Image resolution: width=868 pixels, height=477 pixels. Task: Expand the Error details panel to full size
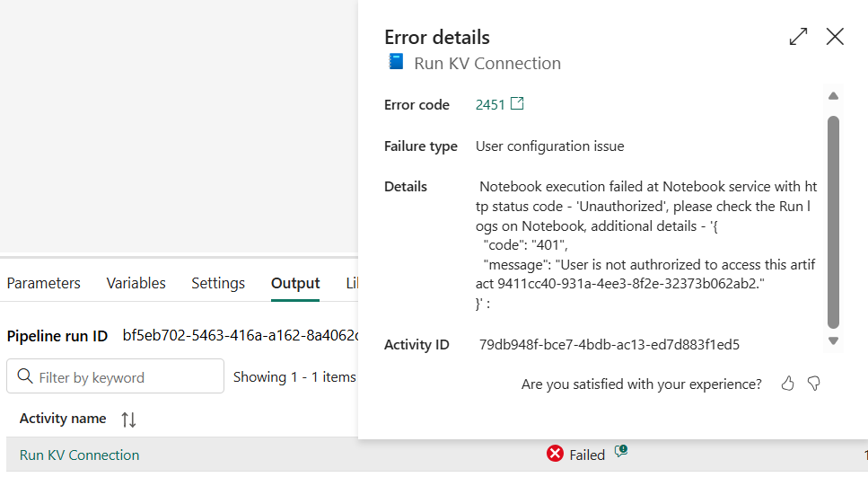[x=798, y=37]
